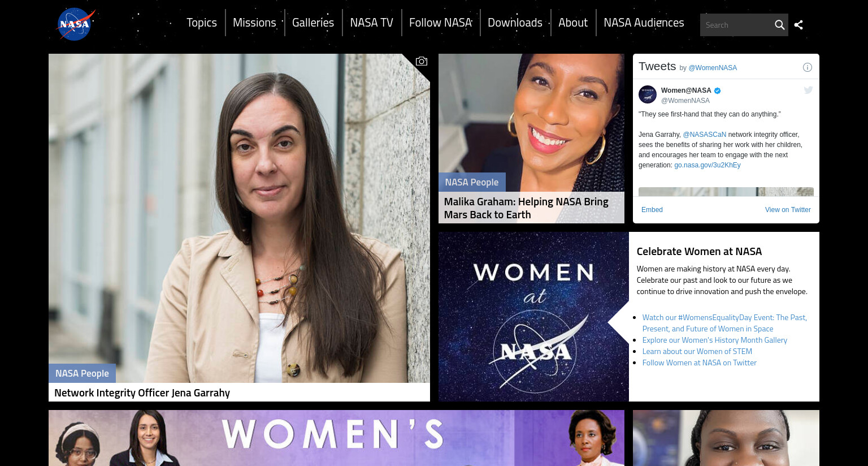Click the Embed link in Tweets widget
Image resolution: width=868 pixels, height=466 pixels.
point(652,210)
